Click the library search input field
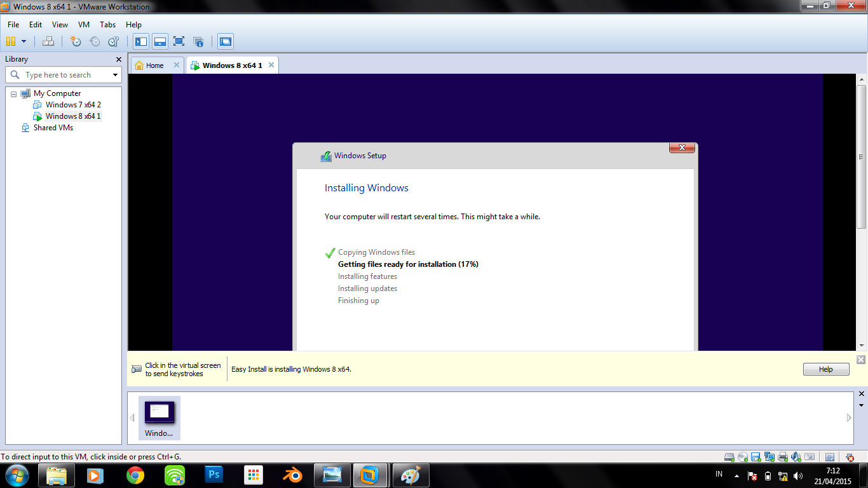 63,75
